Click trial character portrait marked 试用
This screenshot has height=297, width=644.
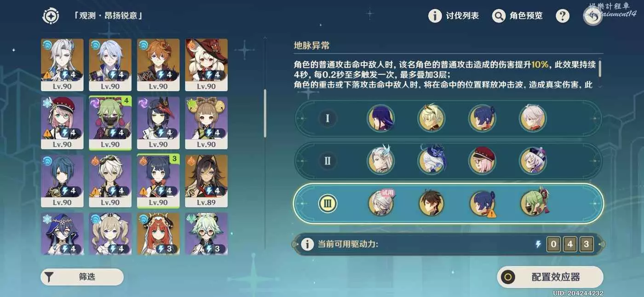(380, 204)
